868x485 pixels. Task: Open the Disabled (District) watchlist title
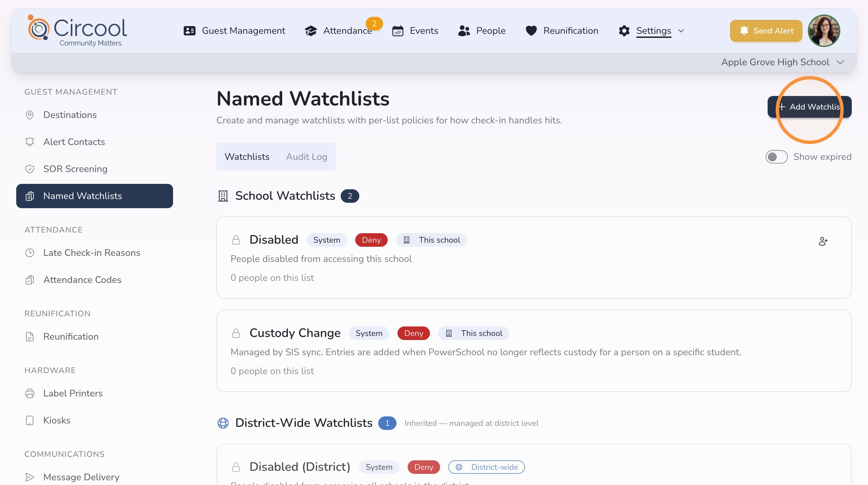[300, 467]
